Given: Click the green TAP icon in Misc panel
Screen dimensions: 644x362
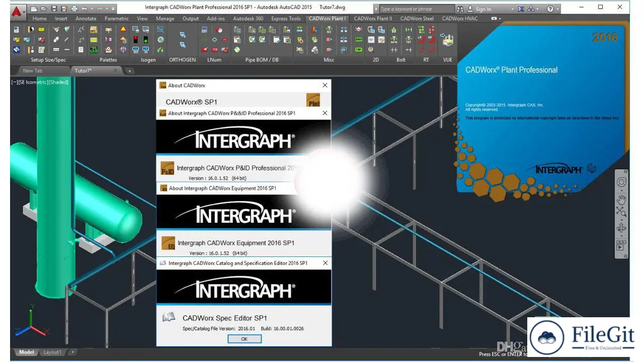Looking at the screenshot, I should (359, 50).
